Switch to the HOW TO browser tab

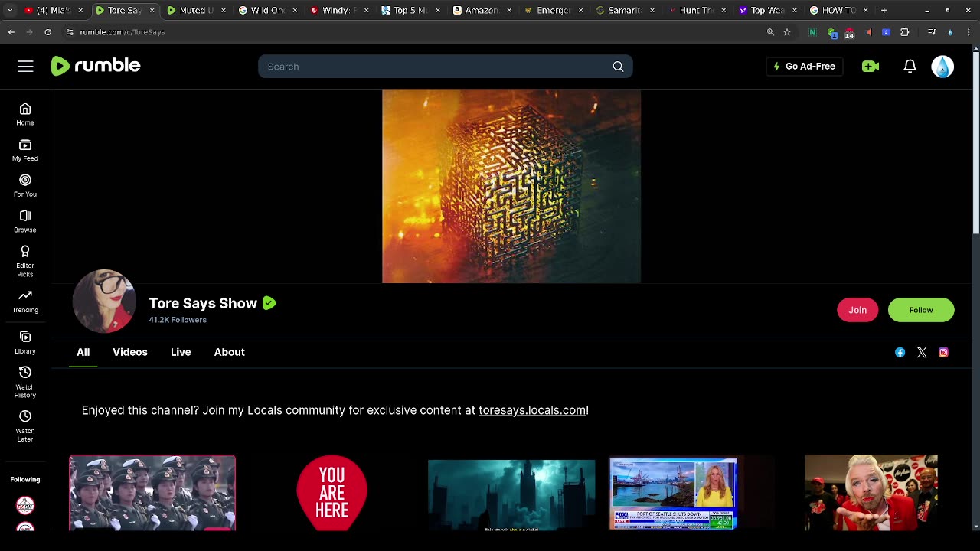[839, 11]
